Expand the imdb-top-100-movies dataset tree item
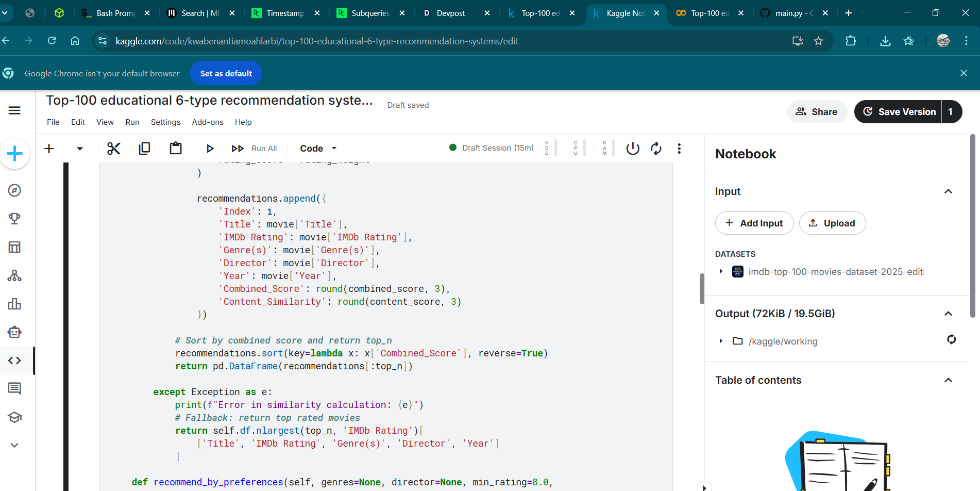This screenshot has width=980, height=491. pos(721,271)
